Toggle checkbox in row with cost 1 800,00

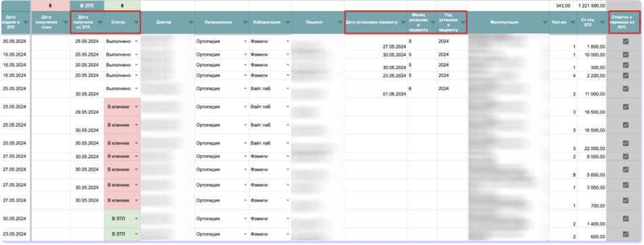pos(626,41)
